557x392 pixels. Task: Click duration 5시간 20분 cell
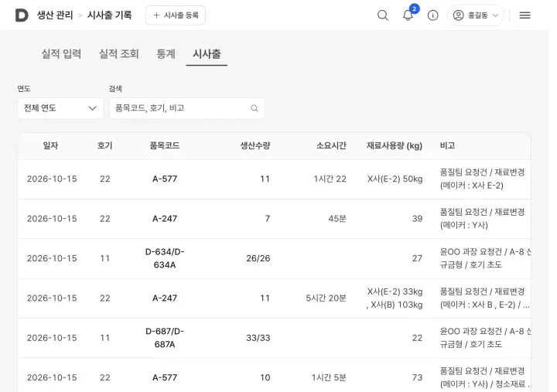(326, 298)
